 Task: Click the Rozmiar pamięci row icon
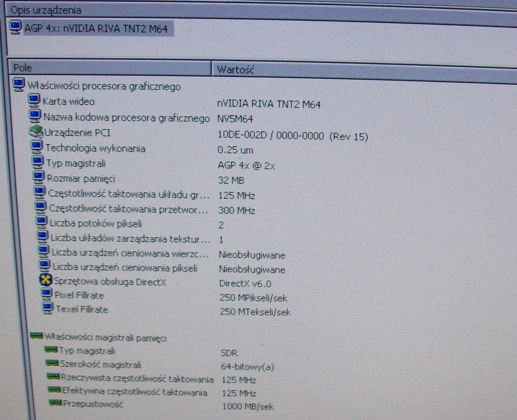pyautogui.click(x=39, y=177)
